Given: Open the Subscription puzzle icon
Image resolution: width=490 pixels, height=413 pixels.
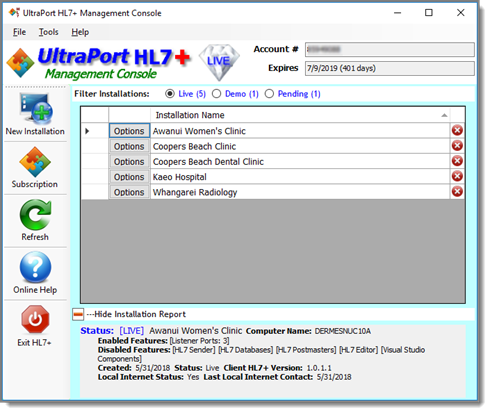Looking at the screenshot, I should coord(35,162).
